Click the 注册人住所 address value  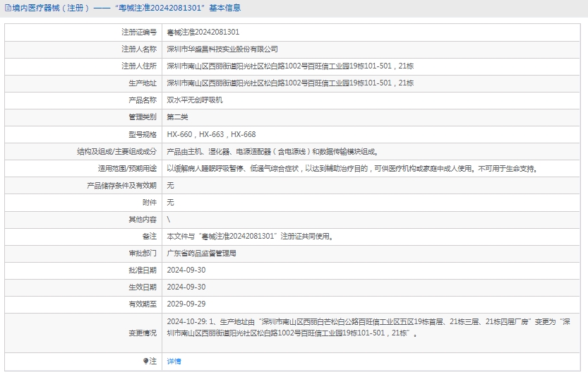click(x=290, y=66)
